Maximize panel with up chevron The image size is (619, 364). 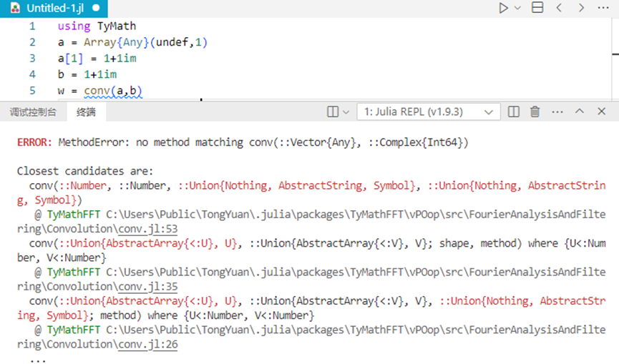pyautogui.click(x=579, y=112)
